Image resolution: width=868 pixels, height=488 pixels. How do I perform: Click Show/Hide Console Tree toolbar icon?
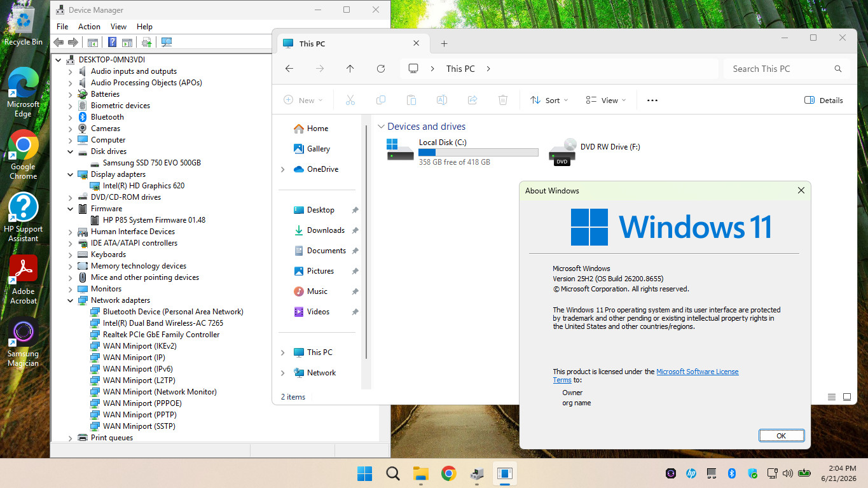pyautogui.click(x=93, y=43)
